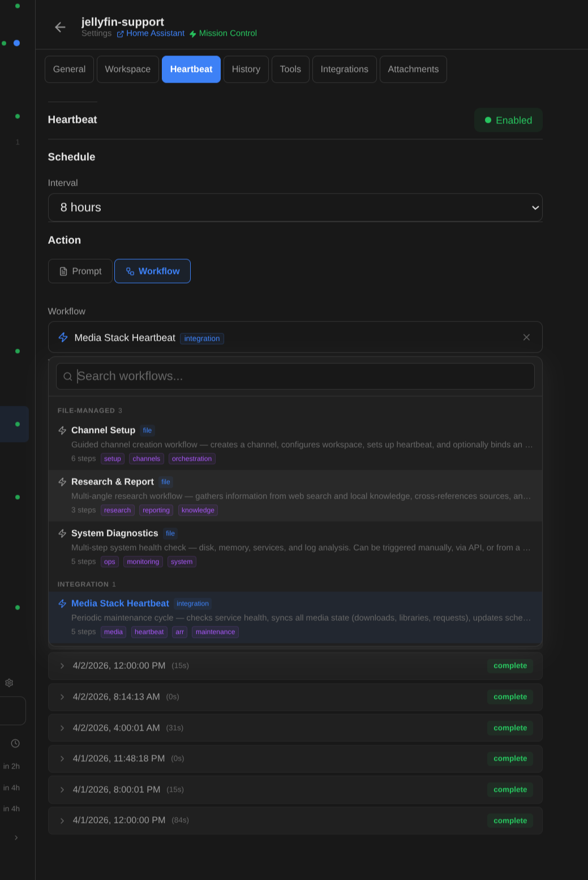The width and height of the screenshot is (588, 880).
Task: Click the lightning icon beside Channel Setup
Action: tap(62, 431)
